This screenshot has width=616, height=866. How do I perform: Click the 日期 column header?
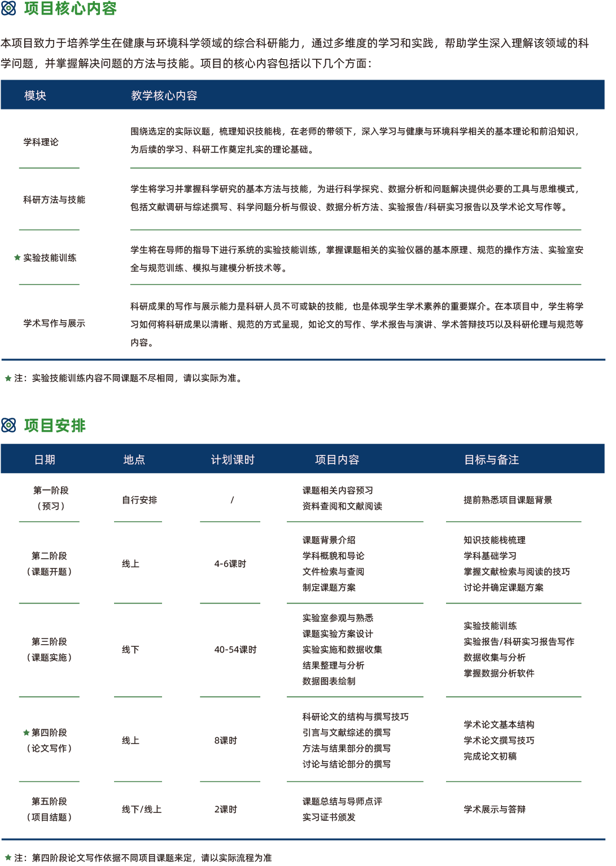coord(45,460)
